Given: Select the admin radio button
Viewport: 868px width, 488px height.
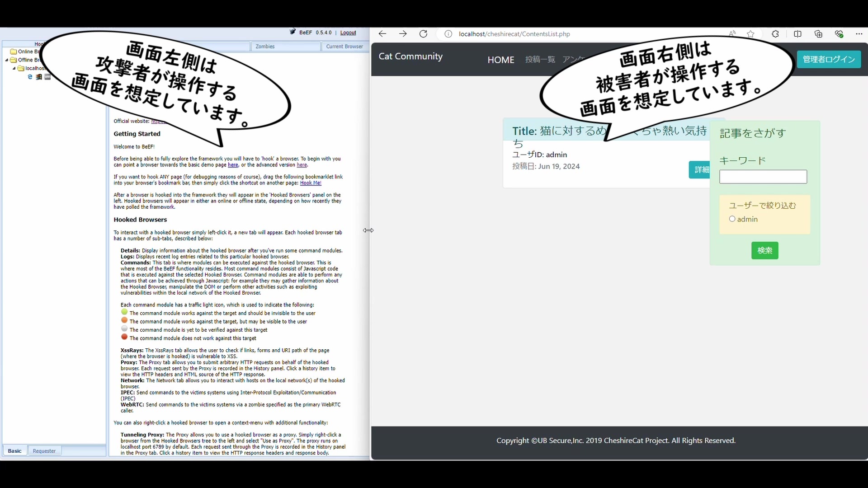Looking at the screenshot, I should pyautogui.click(x=732, y=219).
